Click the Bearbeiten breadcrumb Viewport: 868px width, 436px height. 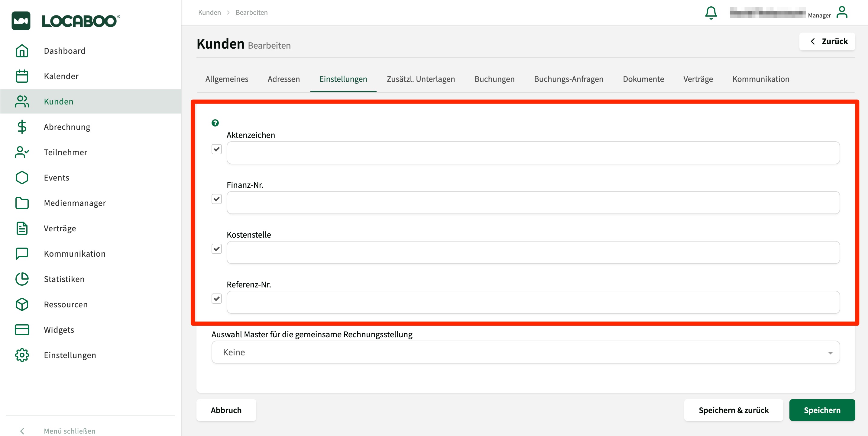pos(251,12)
